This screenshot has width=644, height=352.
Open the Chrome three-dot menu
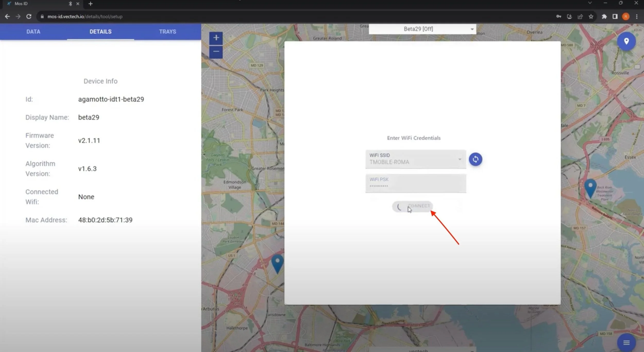[x=637, y=16]
